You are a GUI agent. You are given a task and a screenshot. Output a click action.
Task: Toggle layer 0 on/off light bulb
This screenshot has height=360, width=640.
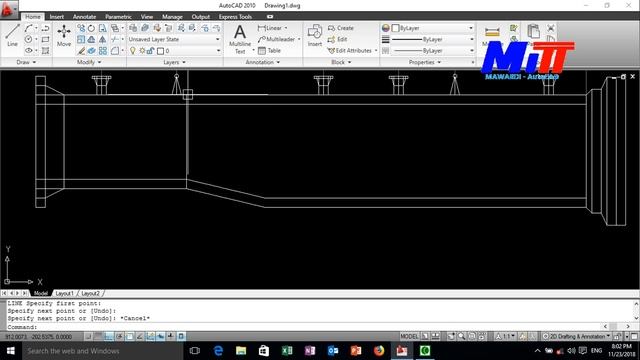click(x=133, y=51)
